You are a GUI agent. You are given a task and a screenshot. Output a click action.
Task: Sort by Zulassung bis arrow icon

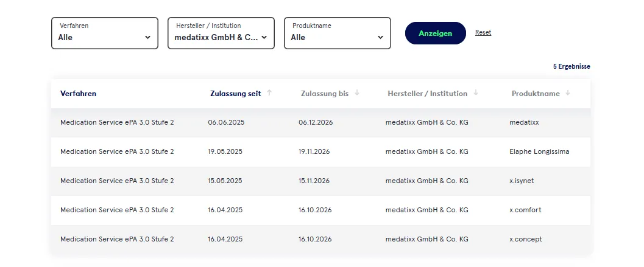pyautogui.click(x=357, y=92)
